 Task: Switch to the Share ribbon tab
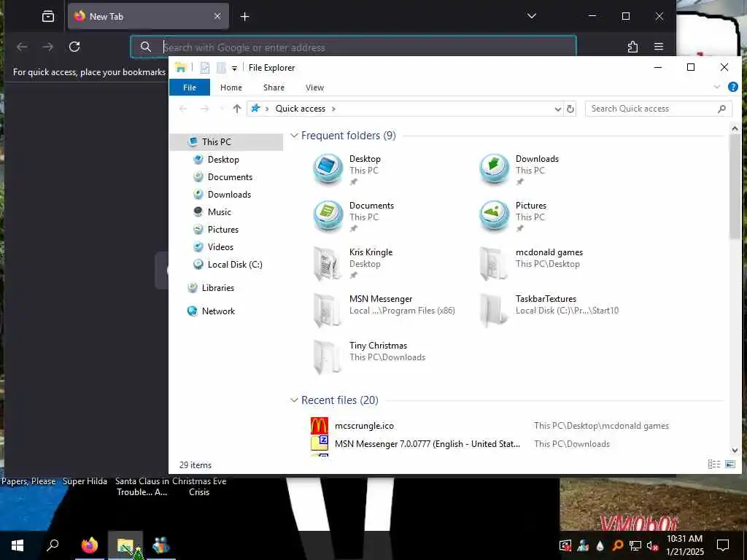274,87
